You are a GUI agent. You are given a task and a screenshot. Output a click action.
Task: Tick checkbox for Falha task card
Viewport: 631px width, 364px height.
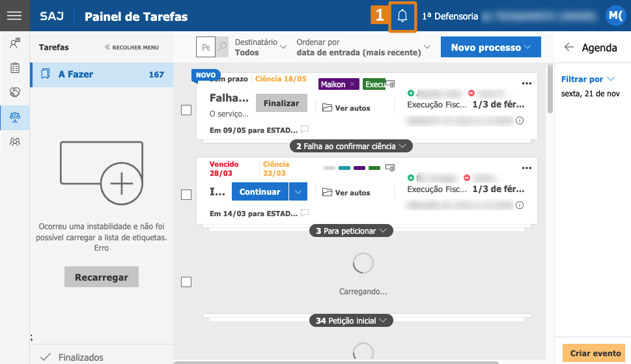(186, 110)
